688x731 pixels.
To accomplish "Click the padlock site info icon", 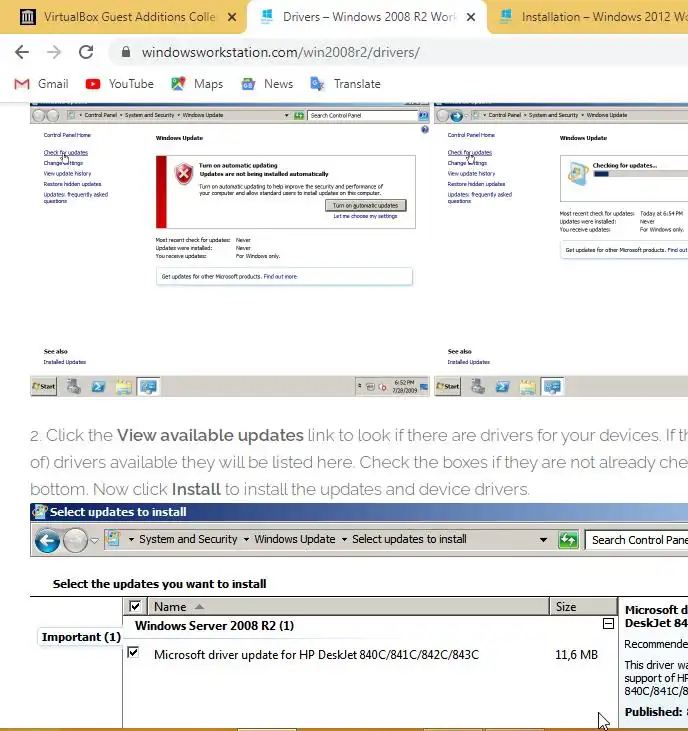I will pyautogui.click(x=125, y=52).
